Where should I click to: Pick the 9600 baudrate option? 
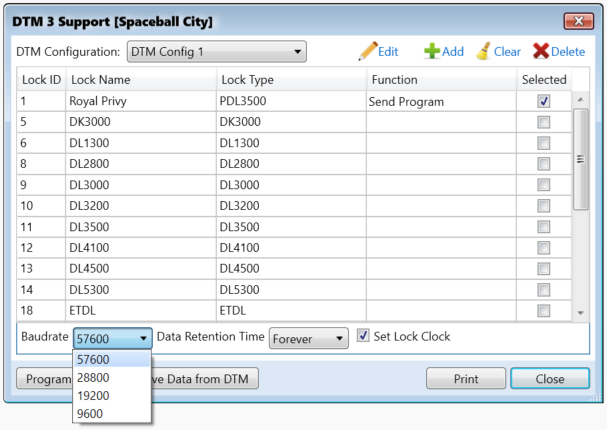pos(90,413)
